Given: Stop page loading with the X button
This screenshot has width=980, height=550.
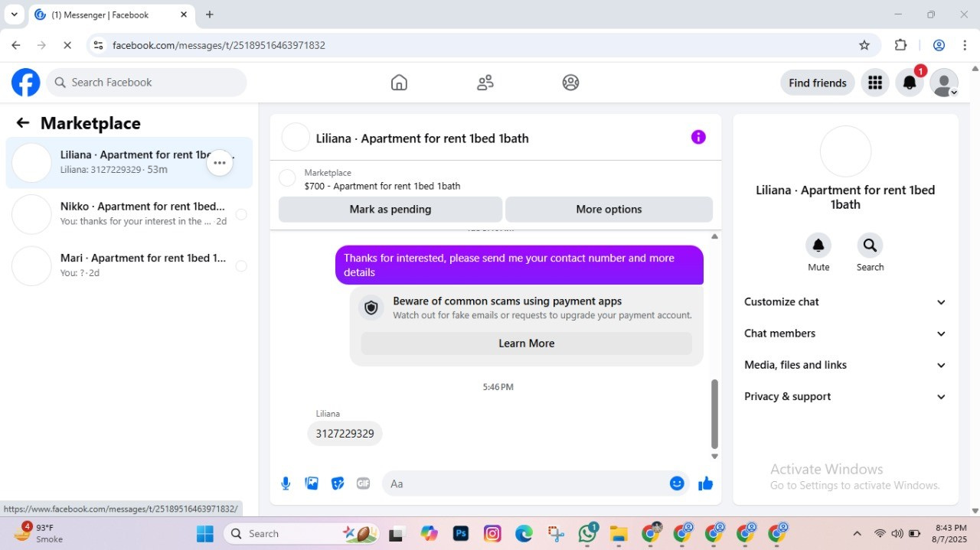Looking at the screenshot, I should point(67,45).
